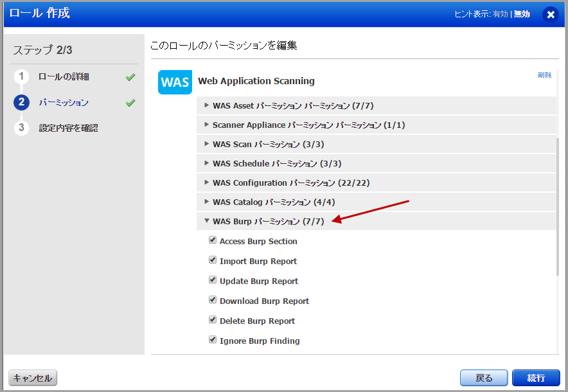Expand Scanner Appliance パーミッション section
The image size is (568, 392).
(x=207, y=125)
